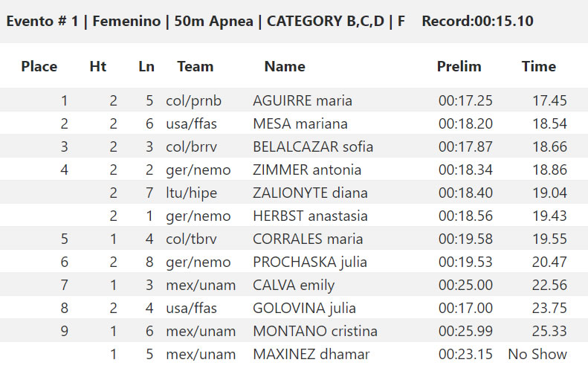
Task: Click the Ln column header
Action: click(x=146, y=66)
